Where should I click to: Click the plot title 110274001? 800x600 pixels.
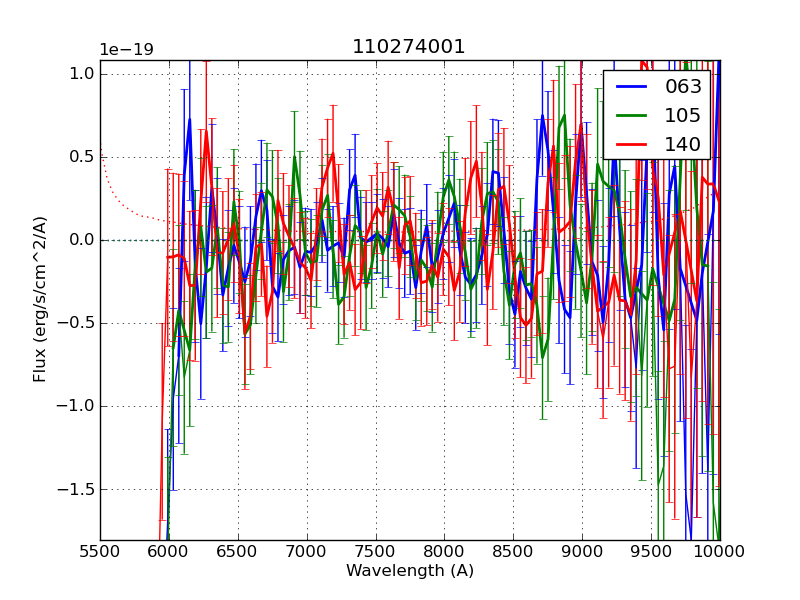pos(409,47)
